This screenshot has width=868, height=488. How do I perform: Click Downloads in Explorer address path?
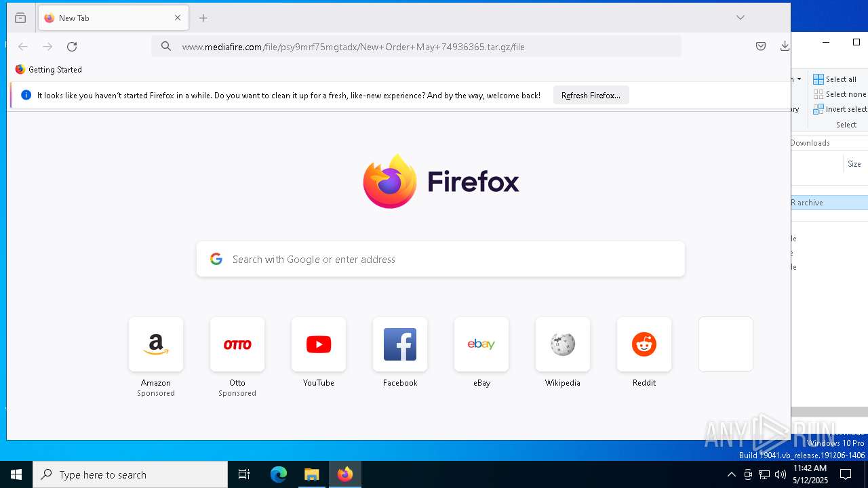click(810, 143)
